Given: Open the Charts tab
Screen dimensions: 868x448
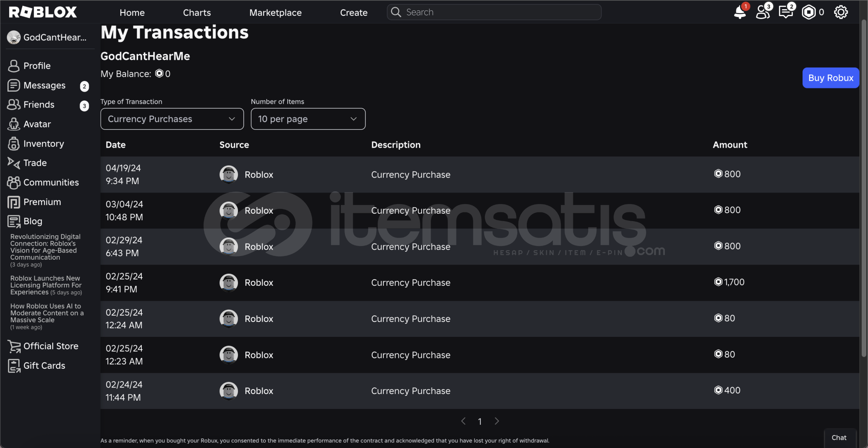Looking at the screenshot, I should click(x=197, y=12).
